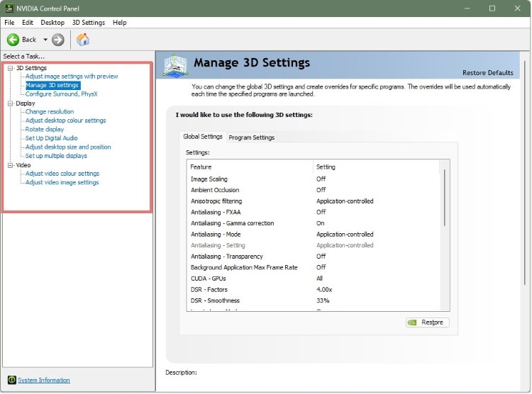532x394 pixels.
Task: Select Manage 3D settings in the tree
Action: pyautogui.click(x=52, y=85)
